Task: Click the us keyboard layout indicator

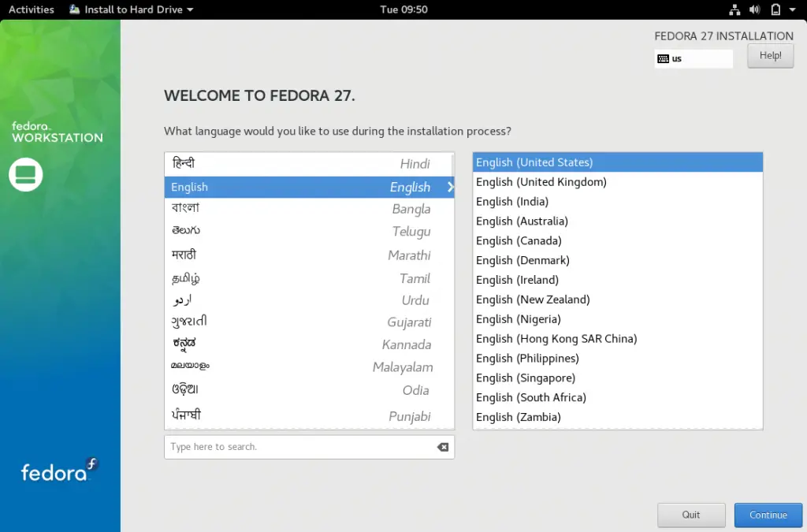Action: point(694,58)
